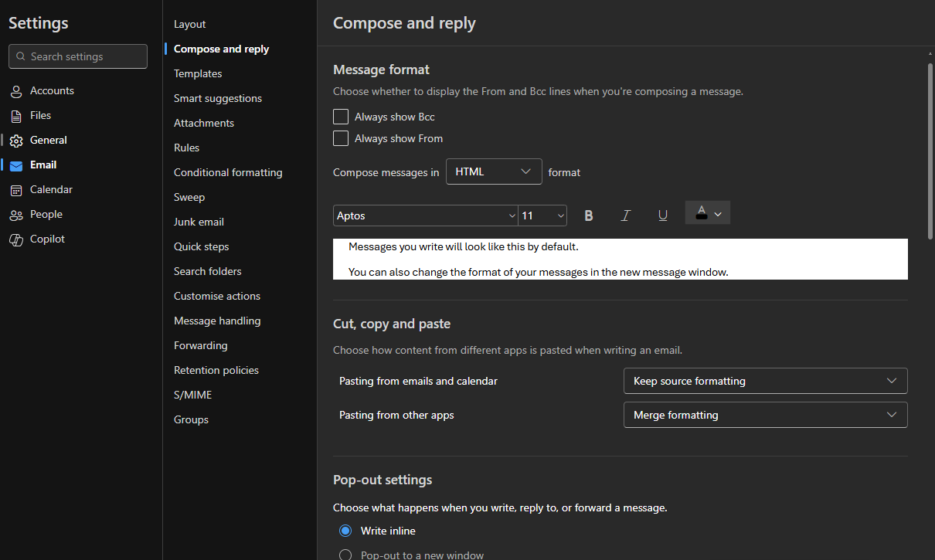
Task: Click 'Pasting from emails and calendar' label
Action: tap(418, 381)
